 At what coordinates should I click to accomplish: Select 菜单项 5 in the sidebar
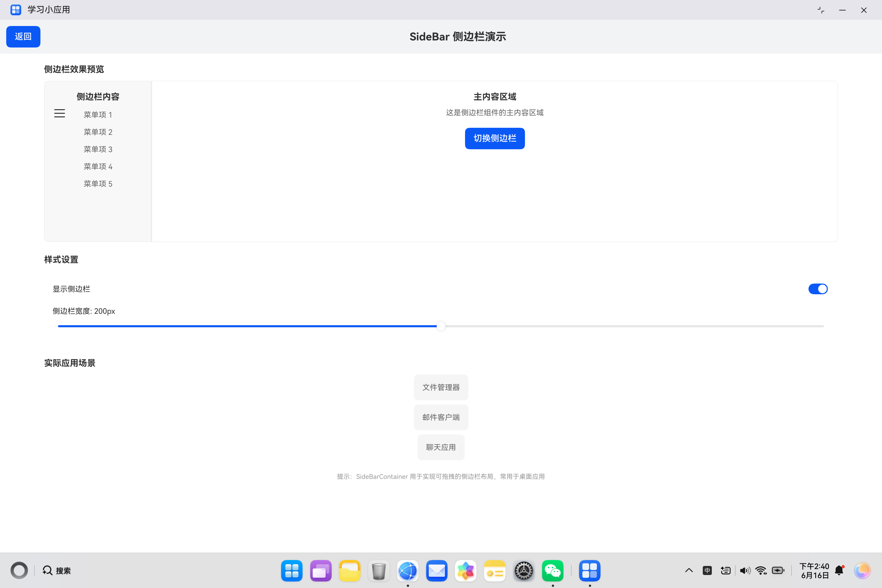click(x=98, y=184)
